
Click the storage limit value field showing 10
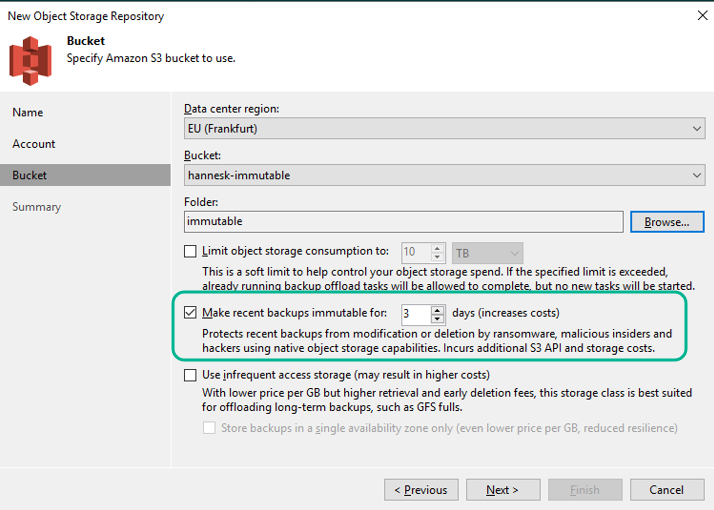click(x=415, y=253)
